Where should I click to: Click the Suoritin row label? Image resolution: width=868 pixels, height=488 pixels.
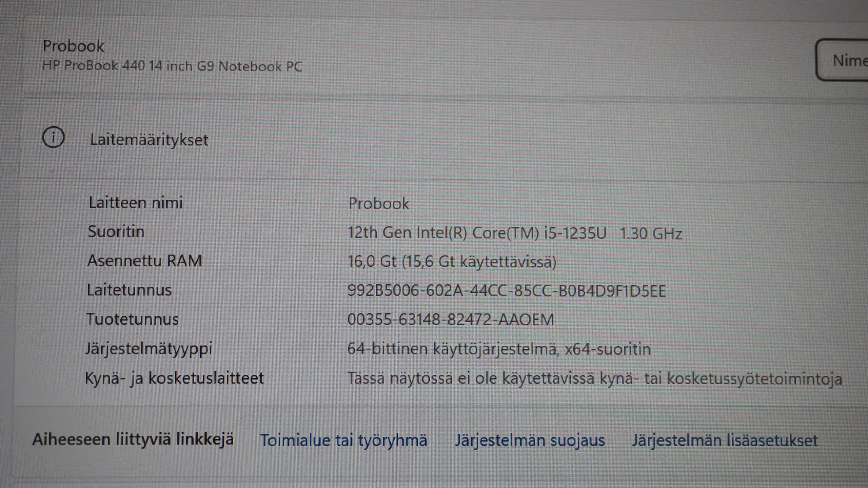coord(116,232)
